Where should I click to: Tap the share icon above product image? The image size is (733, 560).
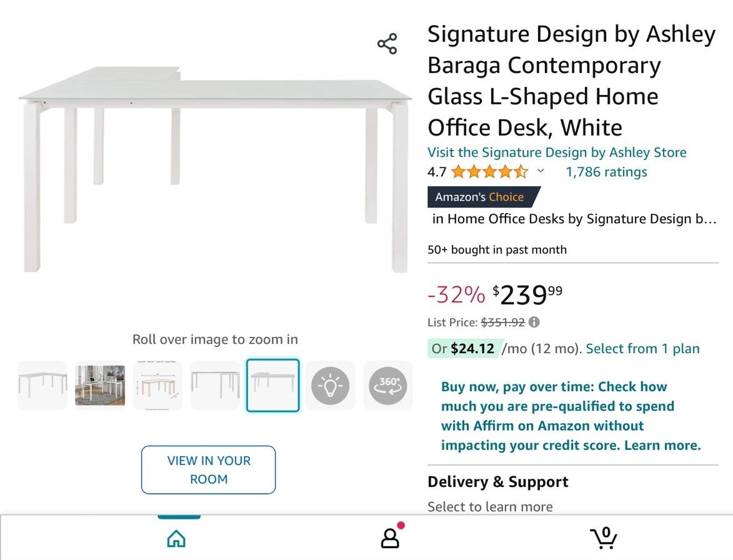tap(387, 44)
